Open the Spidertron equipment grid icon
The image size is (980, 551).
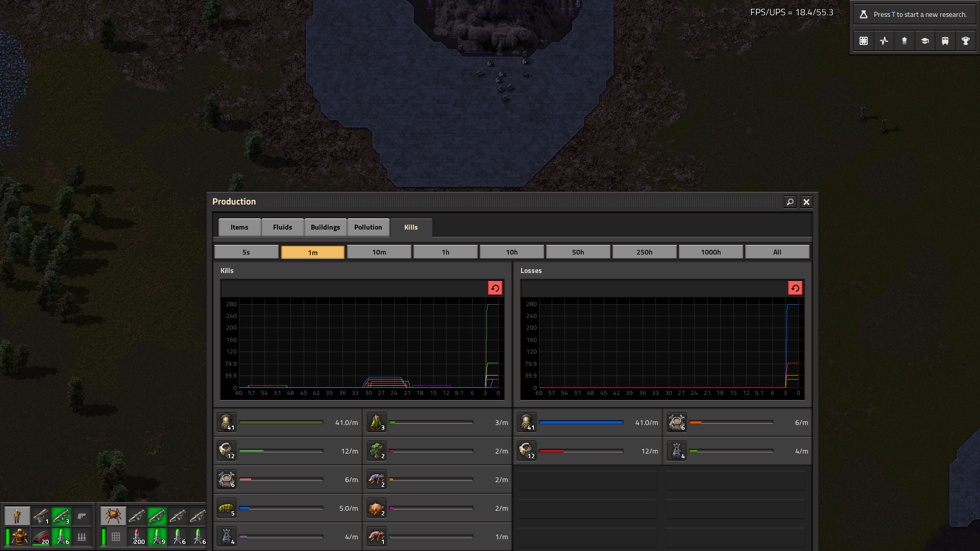[x=116, y=537]
